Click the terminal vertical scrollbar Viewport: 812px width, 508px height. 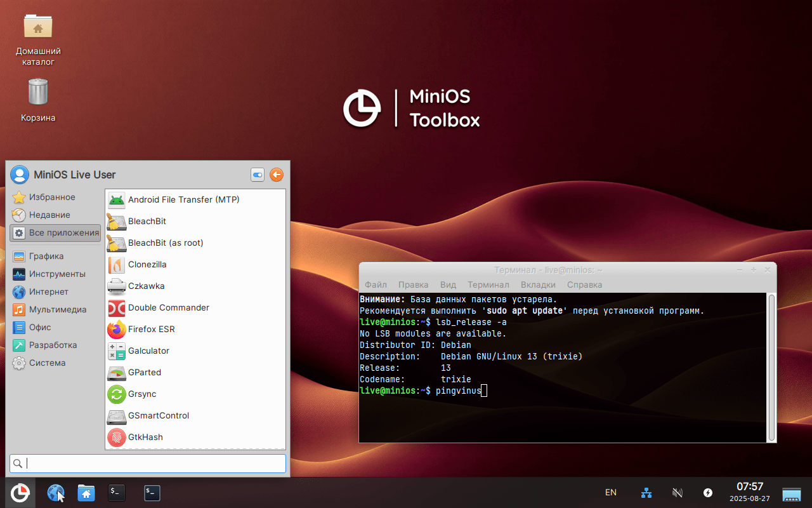771,366
